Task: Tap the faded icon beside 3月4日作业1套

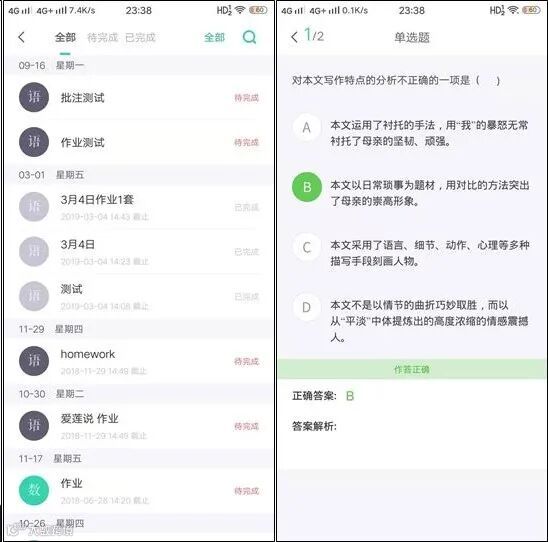Action: click(x=34, y=207)
